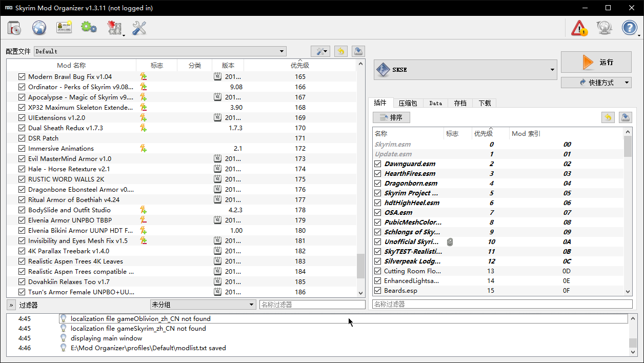This screenshot has height=363, width=644.
Task: Toggle the Hale - Horse Retexture checkbox
Action: click(x=22, y=169)
